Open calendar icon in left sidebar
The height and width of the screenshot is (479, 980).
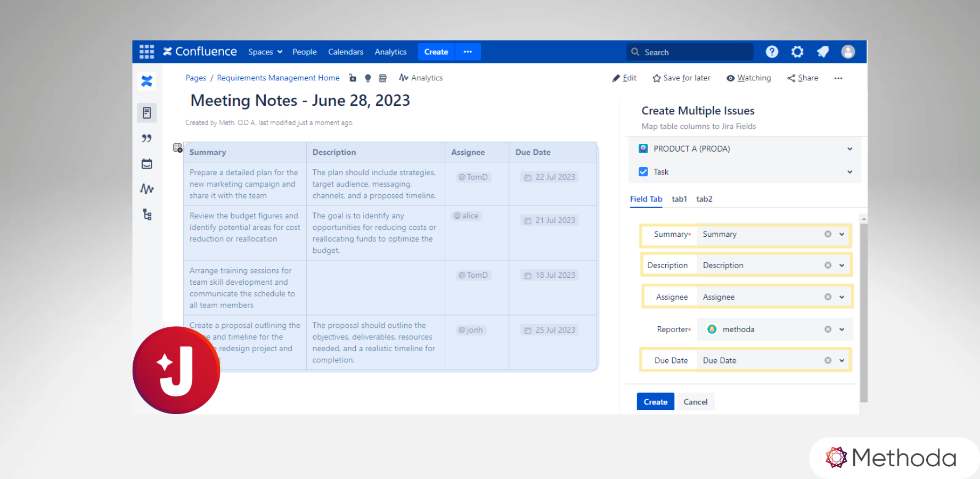click(x=147, y=164)
